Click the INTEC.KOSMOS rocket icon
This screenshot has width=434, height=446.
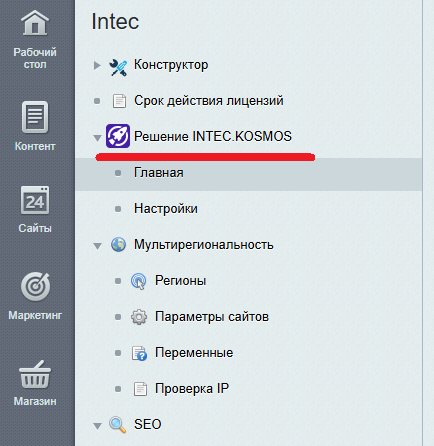point(118,136)
